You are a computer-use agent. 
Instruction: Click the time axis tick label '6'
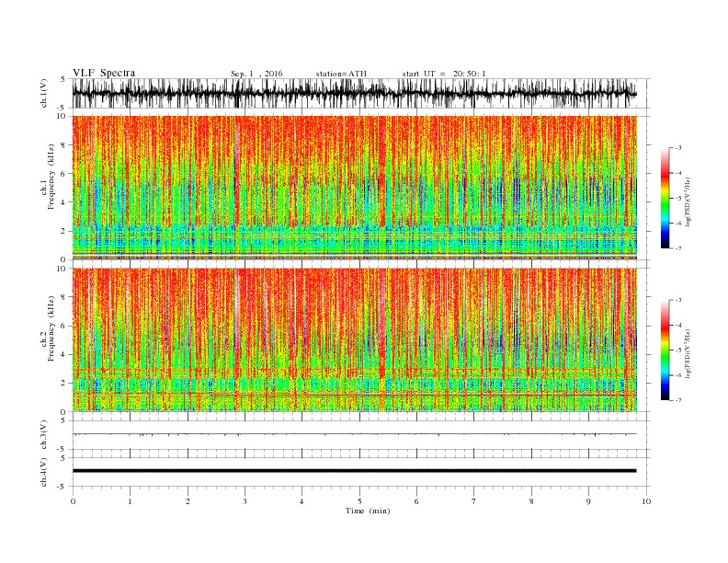416,501
